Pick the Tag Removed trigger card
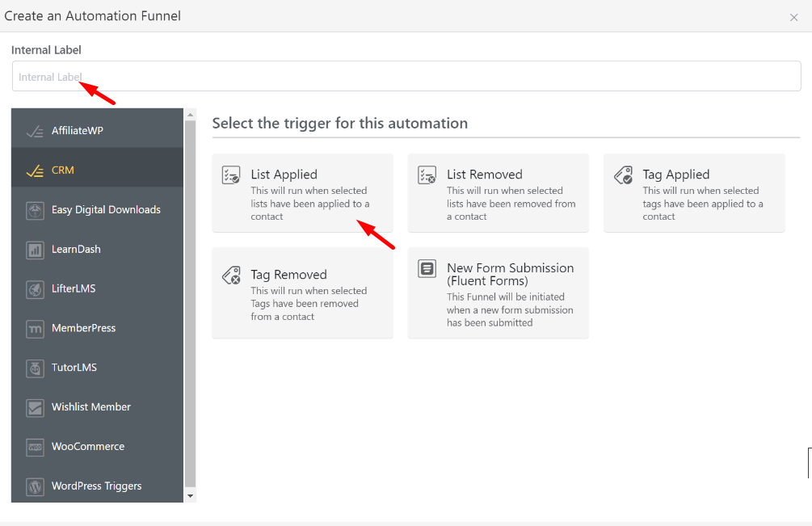 coord(302,293)
